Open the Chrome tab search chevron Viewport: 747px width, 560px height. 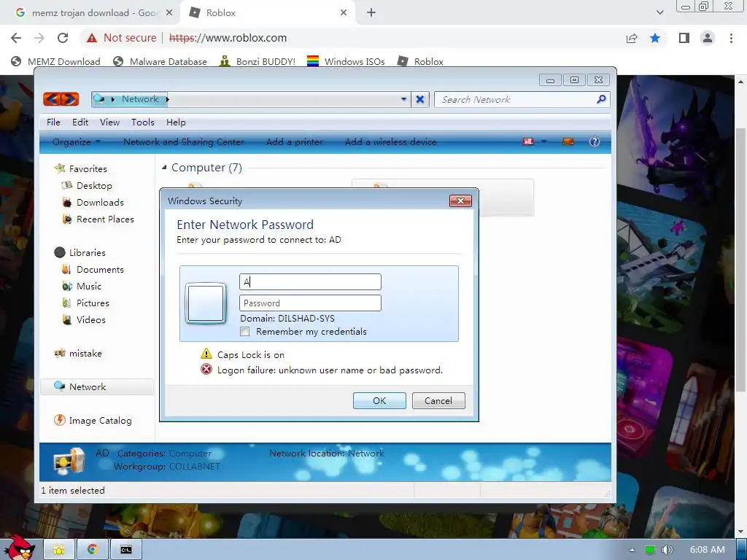[x=659, y=12]
